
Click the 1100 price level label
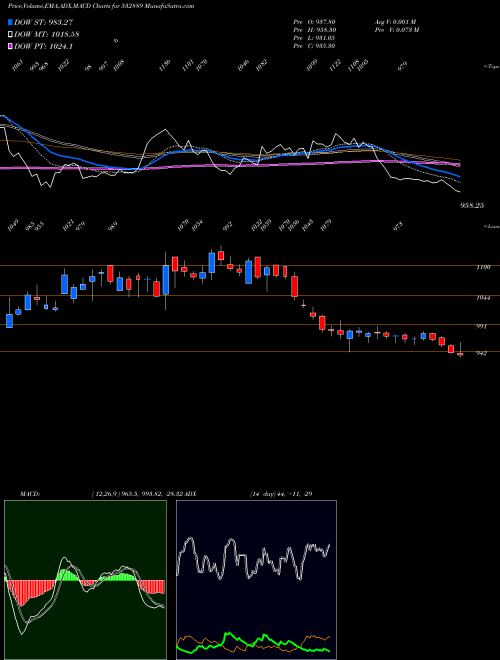pos(483,267)
